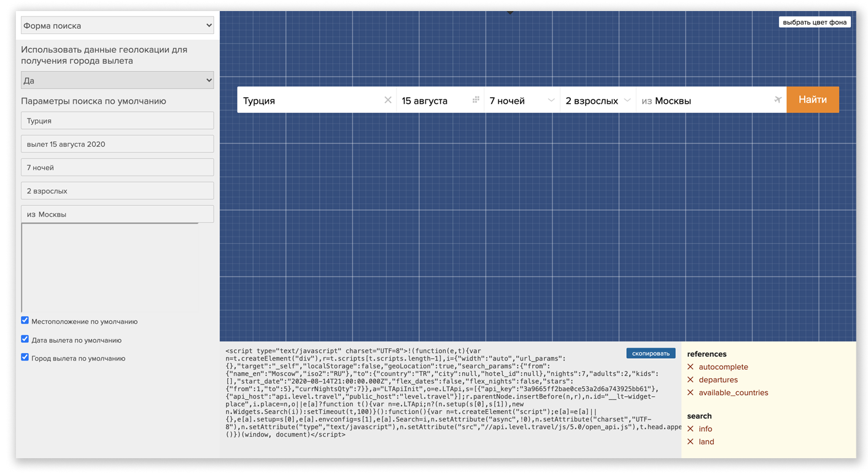Image resolution: width=868 pixels, height=476 pixels.
Task: Open the departures reference link
Action: point(718,380)
